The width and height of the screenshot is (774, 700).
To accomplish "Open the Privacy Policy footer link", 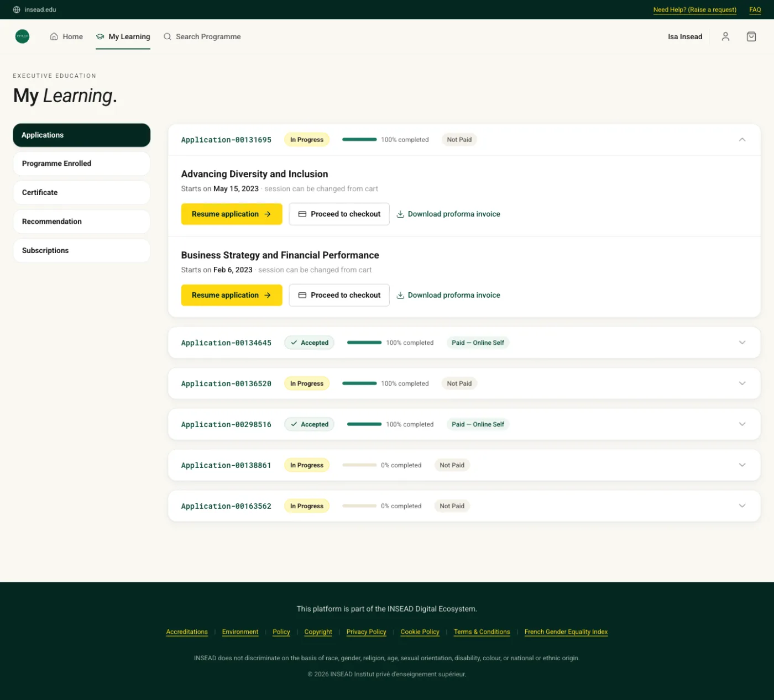I will 367,632.
